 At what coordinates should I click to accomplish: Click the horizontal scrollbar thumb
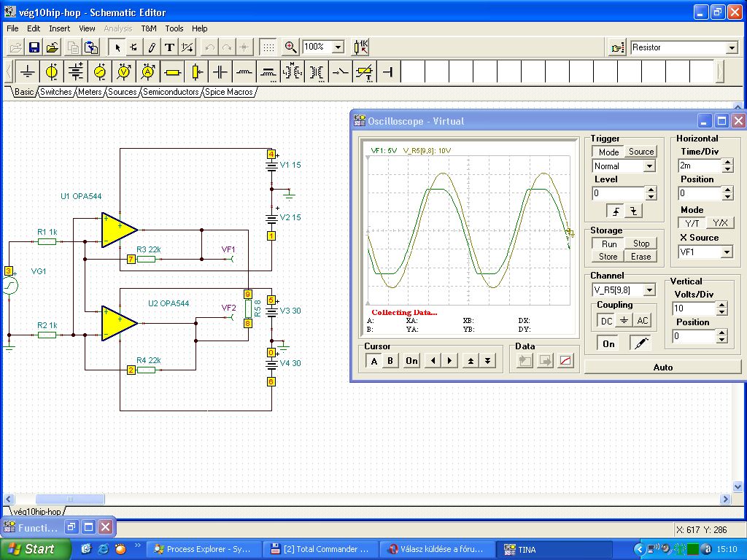70,499
